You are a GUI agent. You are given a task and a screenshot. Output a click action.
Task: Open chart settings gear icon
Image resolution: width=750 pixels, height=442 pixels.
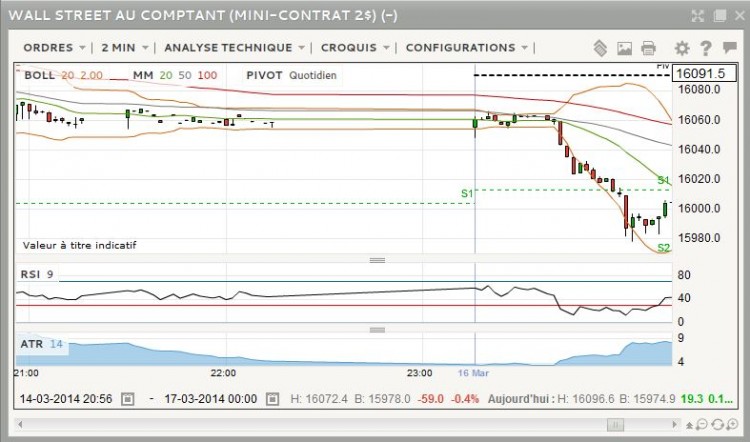pos(682,48)
